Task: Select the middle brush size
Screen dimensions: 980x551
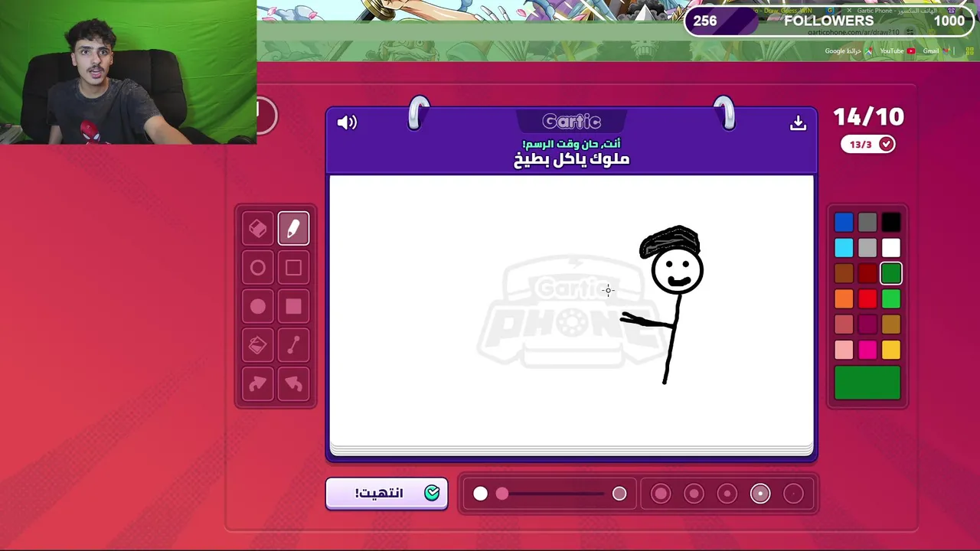Action: [727, 494]
